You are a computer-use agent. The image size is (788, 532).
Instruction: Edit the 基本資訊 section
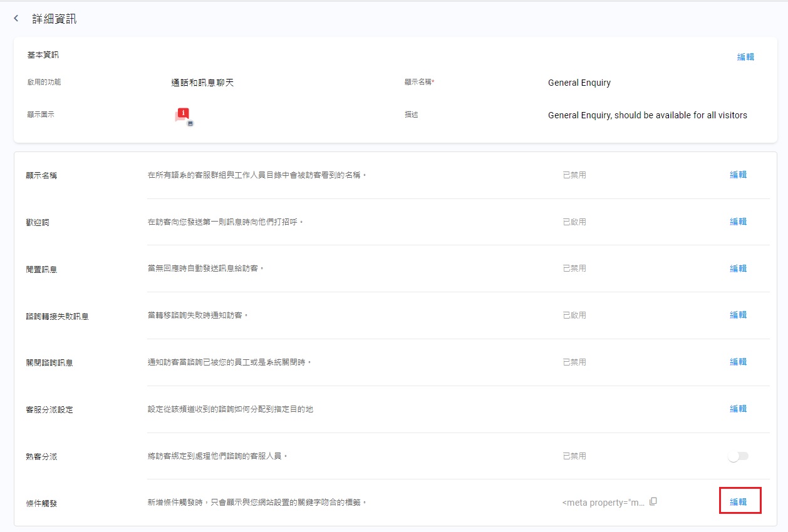pyautogui.click(x=745, y=57)
